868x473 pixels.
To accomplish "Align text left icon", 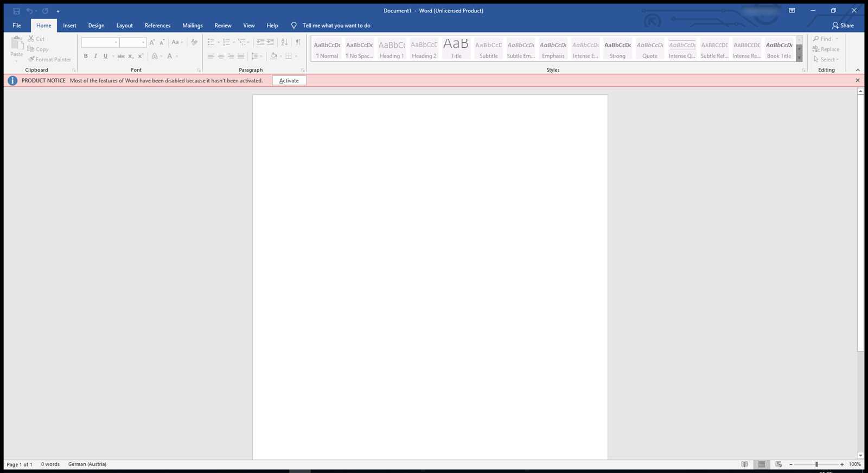I will [x=211, y=56].
